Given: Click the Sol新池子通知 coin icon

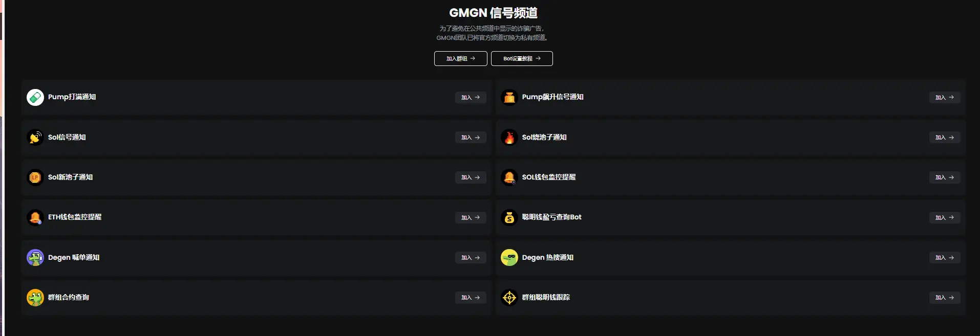Looking at the screenshot, I should click(x=35, y=177).
